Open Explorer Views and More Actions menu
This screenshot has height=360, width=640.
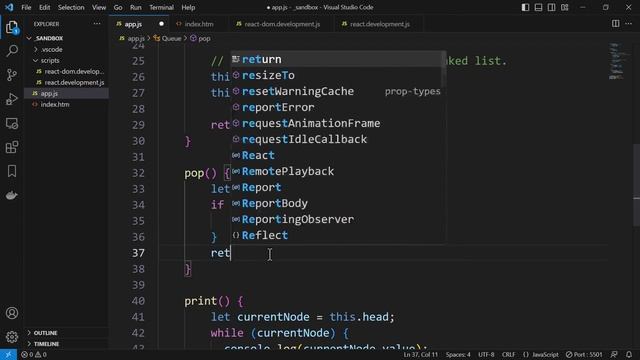(x=97, y=24)
